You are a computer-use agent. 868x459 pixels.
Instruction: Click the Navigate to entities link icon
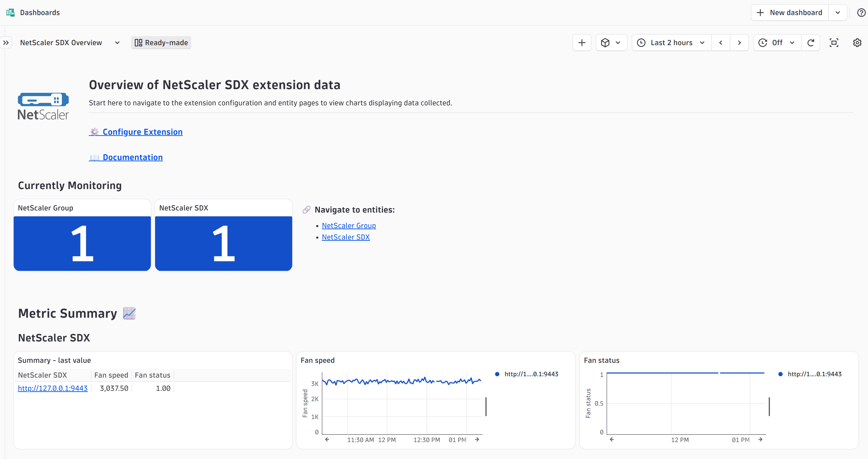click(x=306, y=210)
